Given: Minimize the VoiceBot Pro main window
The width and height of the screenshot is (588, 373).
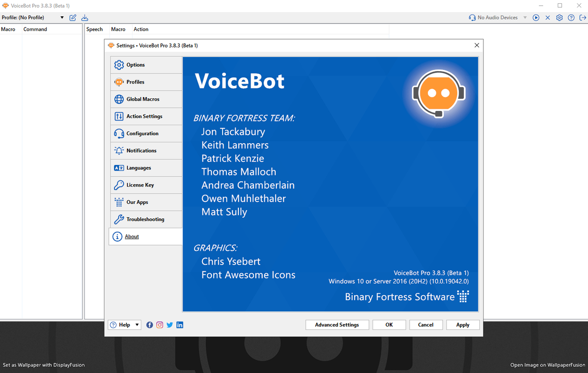Looking at the screenshot, I should pos(541,6).
